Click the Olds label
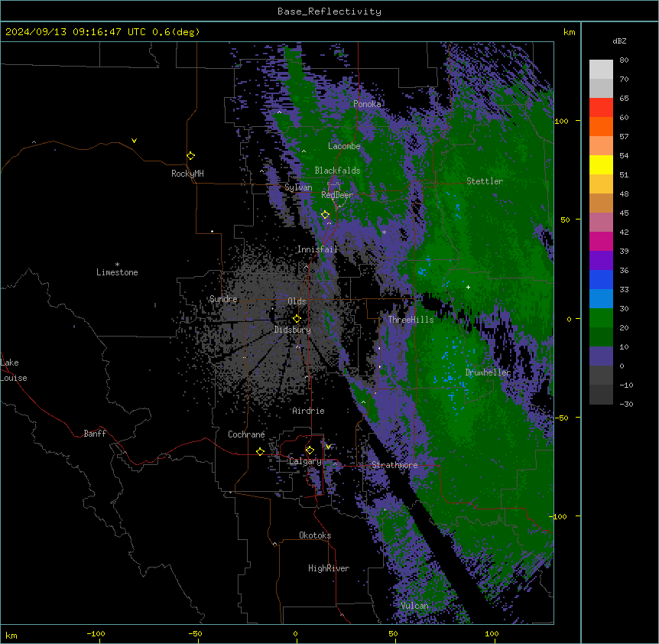This screenshot has width=659, height=644. point(297,301)
